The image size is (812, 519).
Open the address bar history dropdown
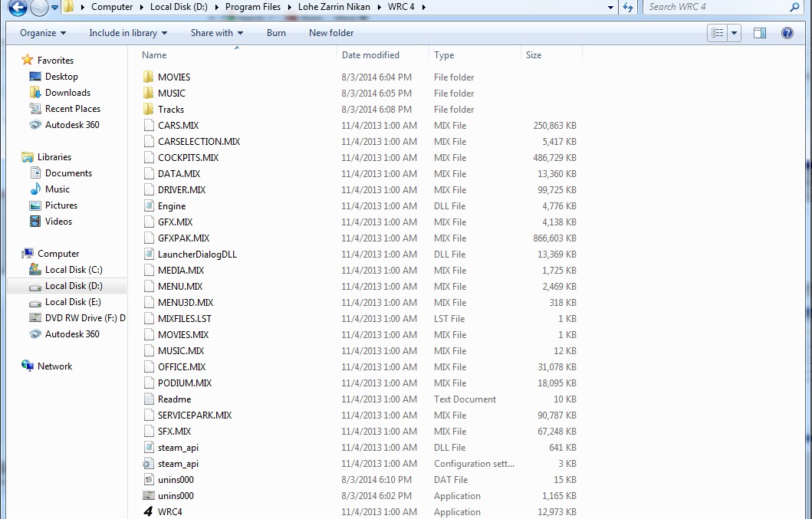point(610,7)
